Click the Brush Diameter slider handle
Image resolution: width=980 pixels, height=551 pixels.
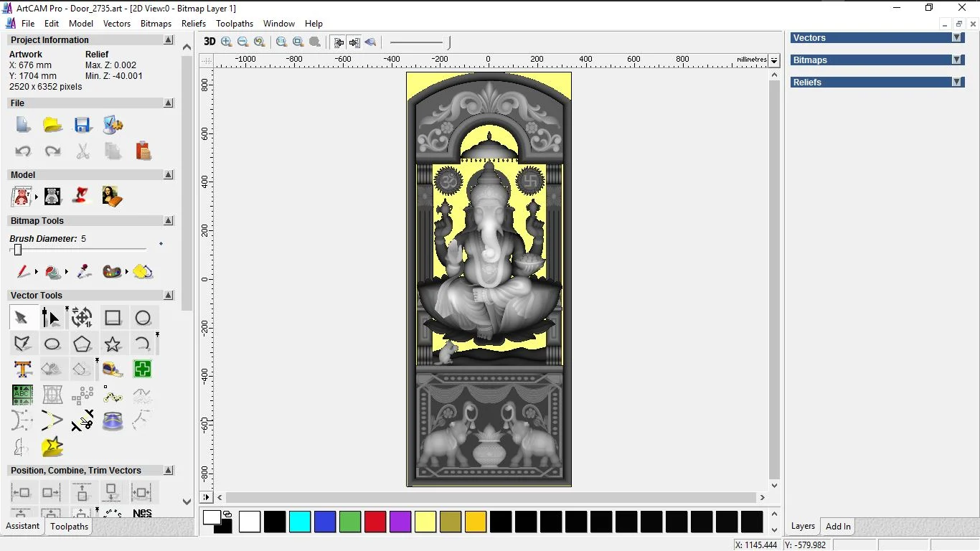click(x=18, y=250)
